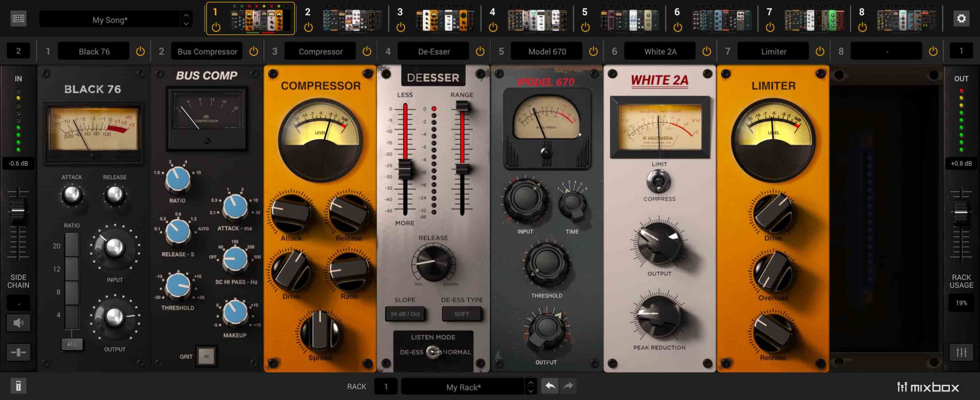Image resolution: width=980 pixels, height=400 pixels.
Task: Open the settings gear icon
Action: click(x=961, y=18)
